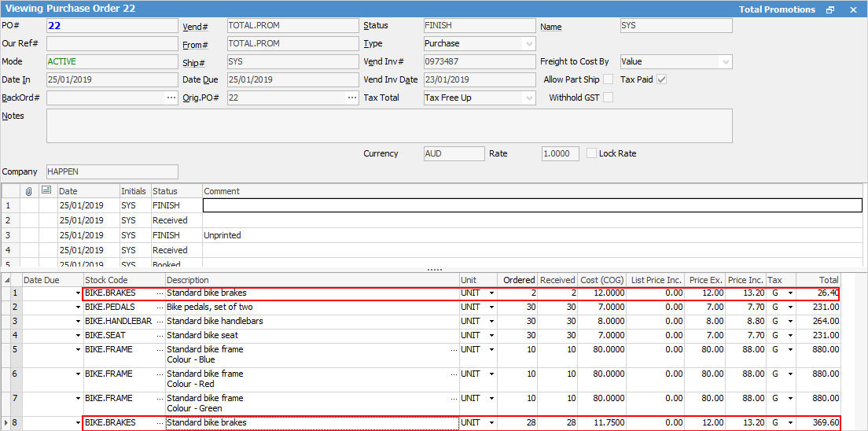The width and height of the screenshot is (868, 431).
Task: Enable the Allow Part Ship checkbox
Action: click(x=608, y=79)
